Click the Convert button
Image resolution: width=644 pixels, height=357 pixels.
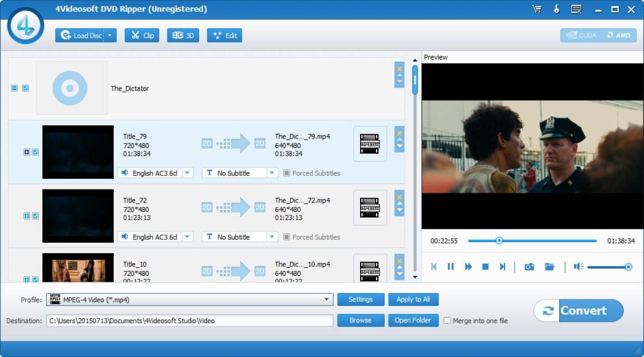click(579, 310)
